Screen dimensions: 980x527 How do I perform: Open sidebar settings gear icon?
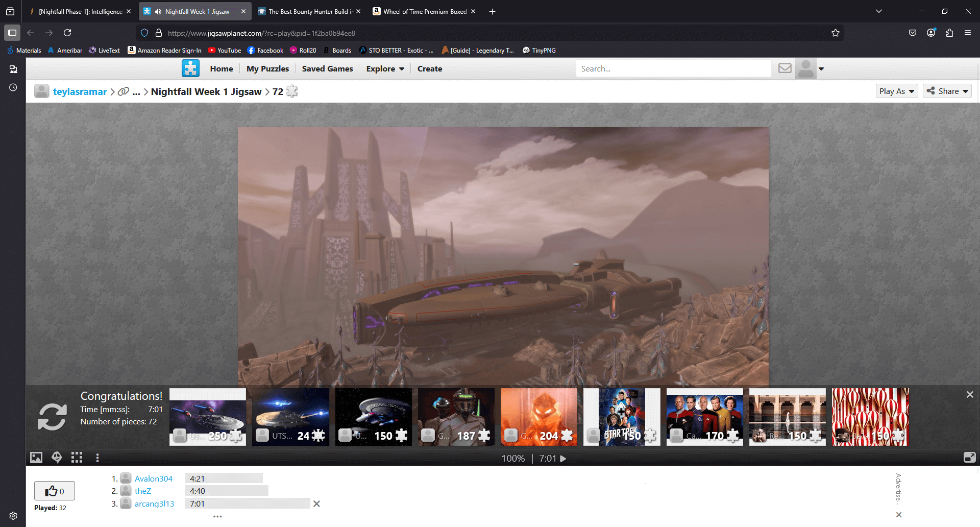pyautogui.click(x=13, y=516)
